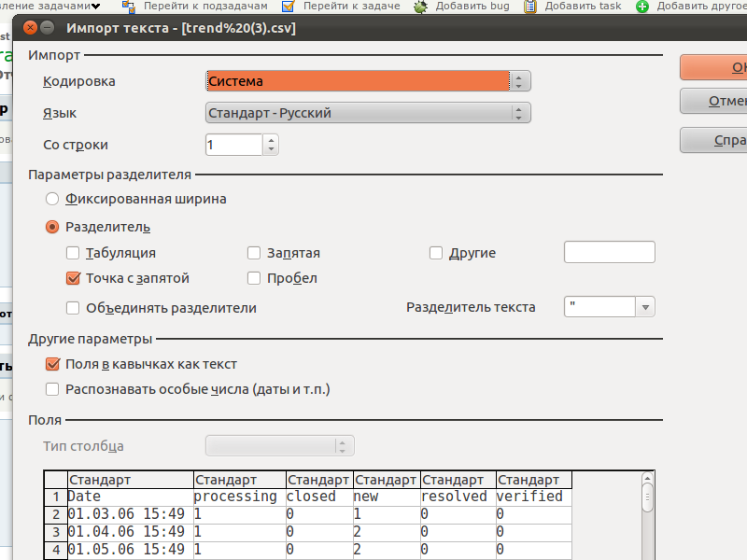Image resolution: width=747 pixels, height=560 pixels.
Task: Click 'Добавить bug' in the top bar
Action: tap(472, 6)
